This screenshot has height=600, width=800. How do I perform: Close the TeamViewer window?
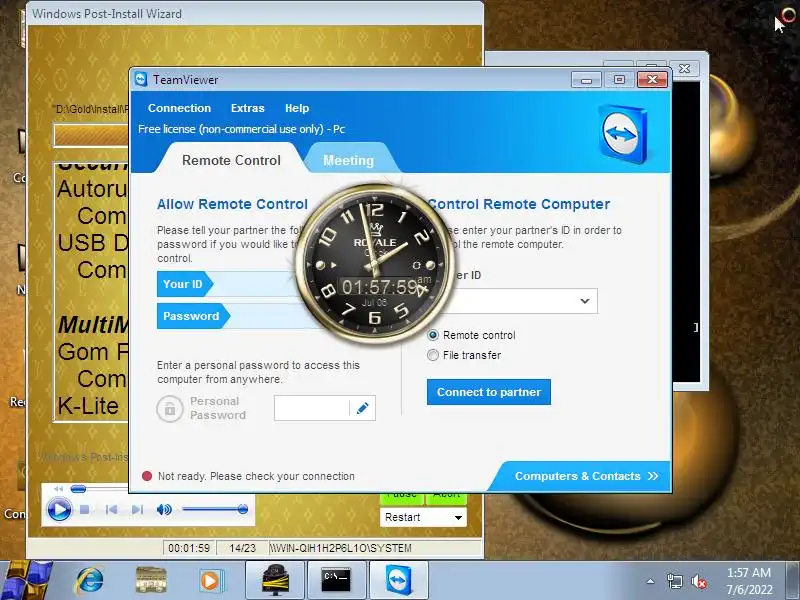tap(652, 80)
